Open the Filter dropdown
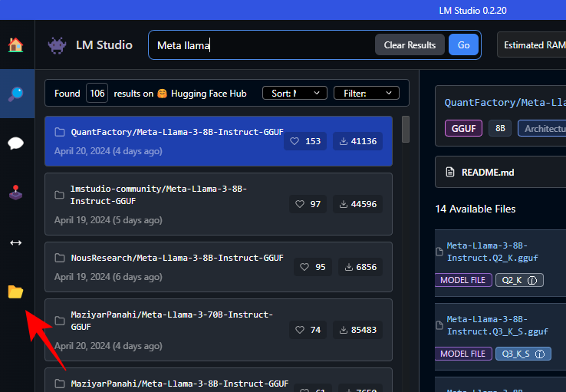The image size is (566, 392). [367, 93]
